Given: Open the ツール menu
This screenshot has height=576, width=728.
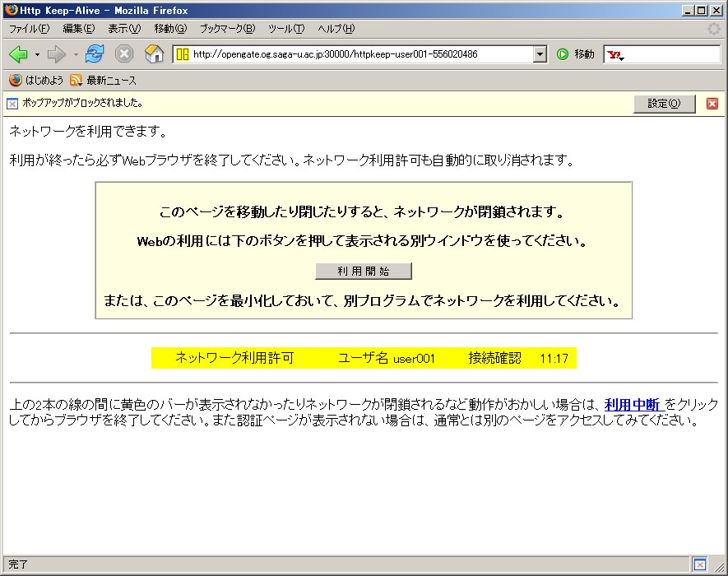Looking at the screenshot, I should (285, 29).
